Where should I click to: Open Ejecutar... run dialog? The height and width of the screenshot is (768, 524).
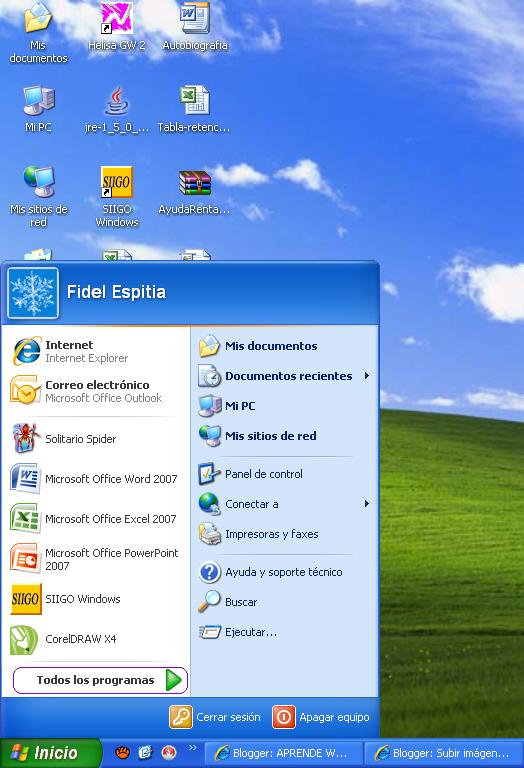click(284, 632)
